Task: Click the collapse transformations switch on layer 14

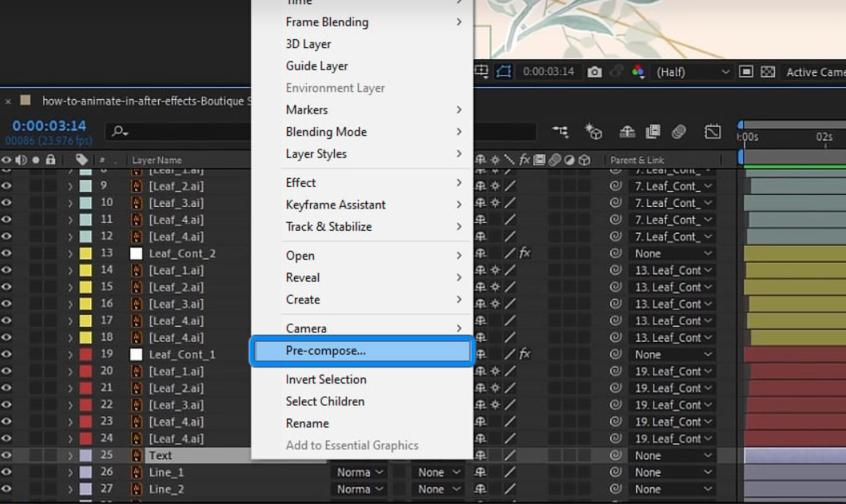Action: click(495, 270)
